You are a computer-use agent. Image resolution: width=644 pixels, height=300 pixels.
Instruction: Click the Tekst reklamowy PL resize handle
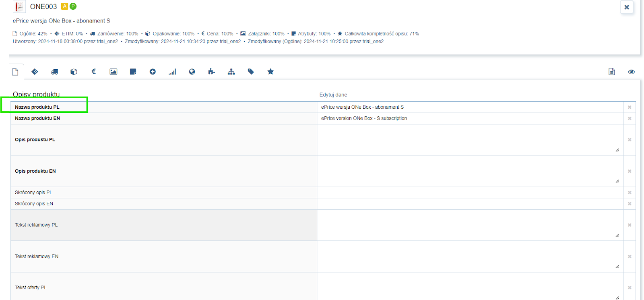617,236
